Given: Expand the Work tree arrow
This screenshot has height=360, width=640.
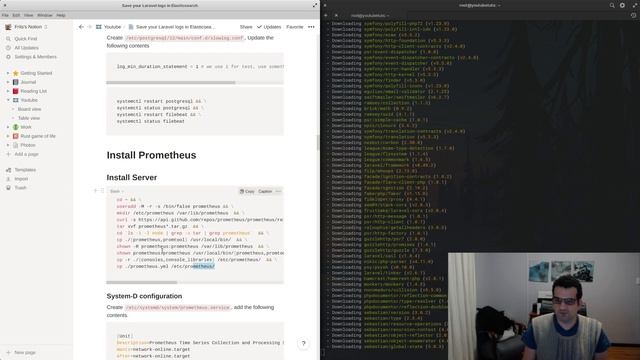Looking at the screenshot, I should click(8, 127).
